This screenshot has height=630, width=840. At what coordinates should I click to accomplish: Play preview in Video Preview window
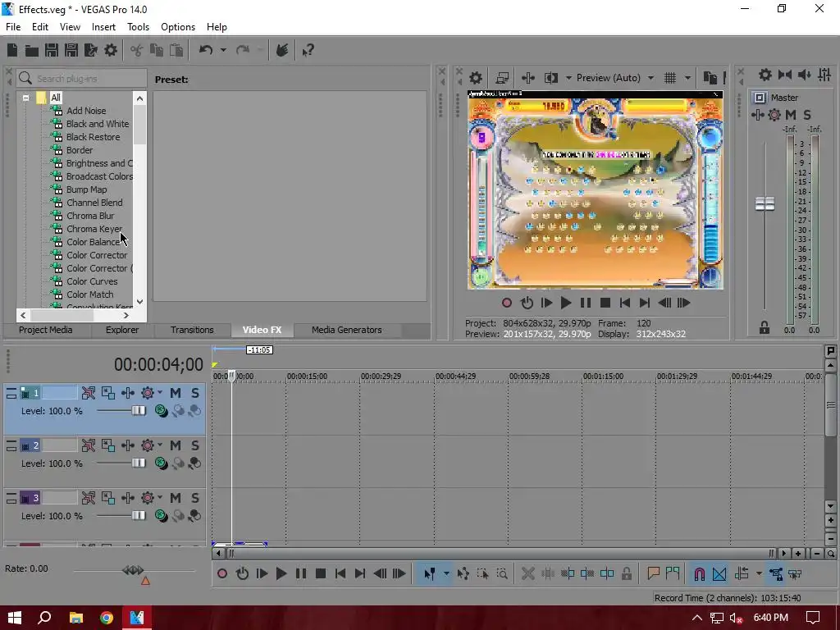[x=565, y=303]
